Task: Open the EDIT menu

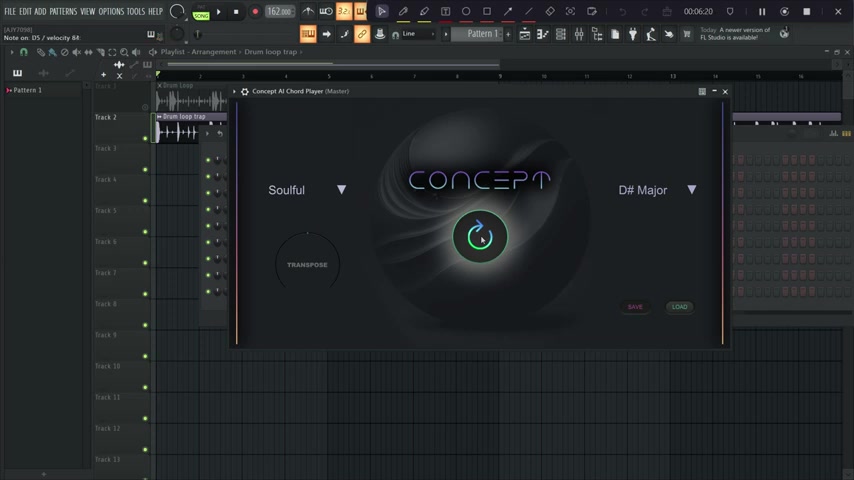Action: [26, 11]
